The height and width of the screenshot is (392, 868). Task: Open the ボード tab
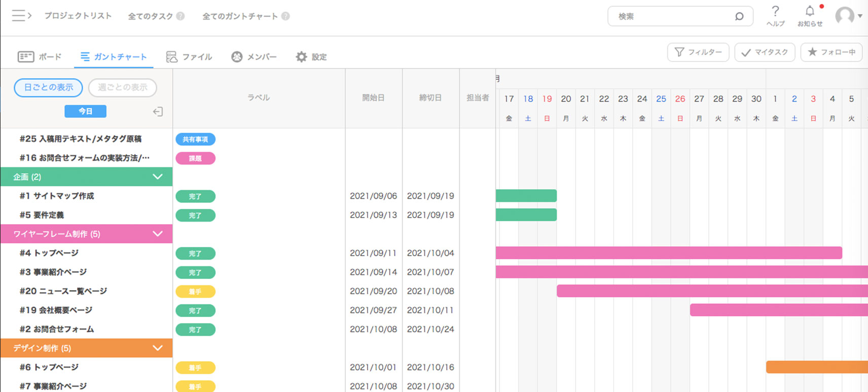pyautogui.click(x=40, y=57)
